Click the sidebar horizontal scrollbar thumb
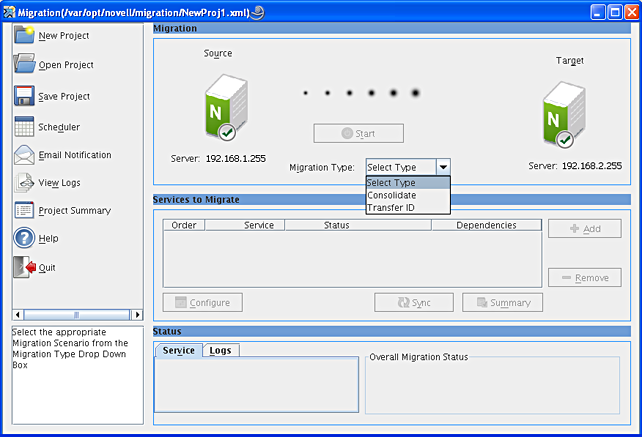Screen dimensions: 642x437 coord(77,315)
